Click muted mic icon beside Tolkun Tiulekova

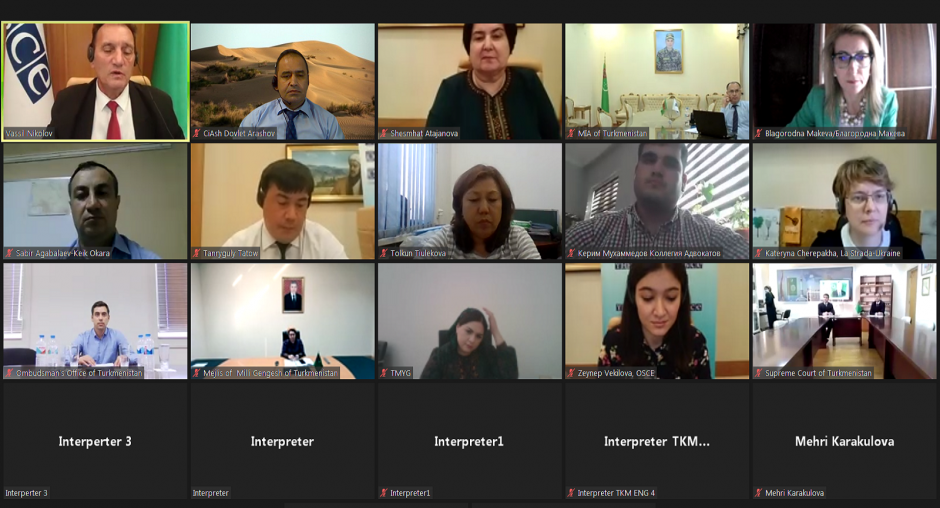[x=384, y=253]
